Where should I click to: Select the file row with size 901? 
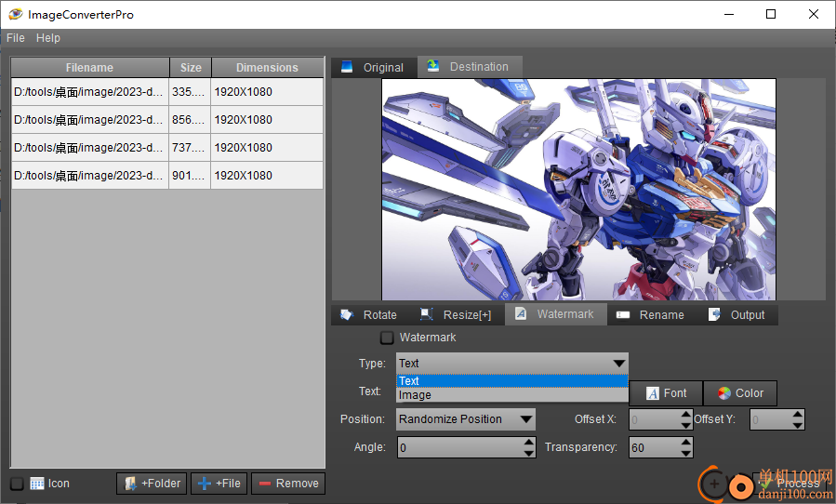[166, 175]
